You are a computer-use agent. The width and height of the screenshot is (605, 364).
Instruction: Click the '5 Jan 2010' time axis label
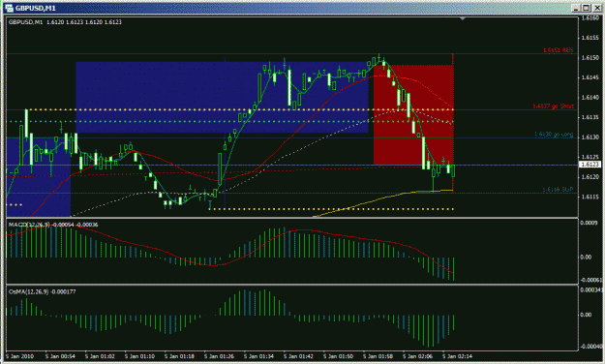[x=20, y=356]
